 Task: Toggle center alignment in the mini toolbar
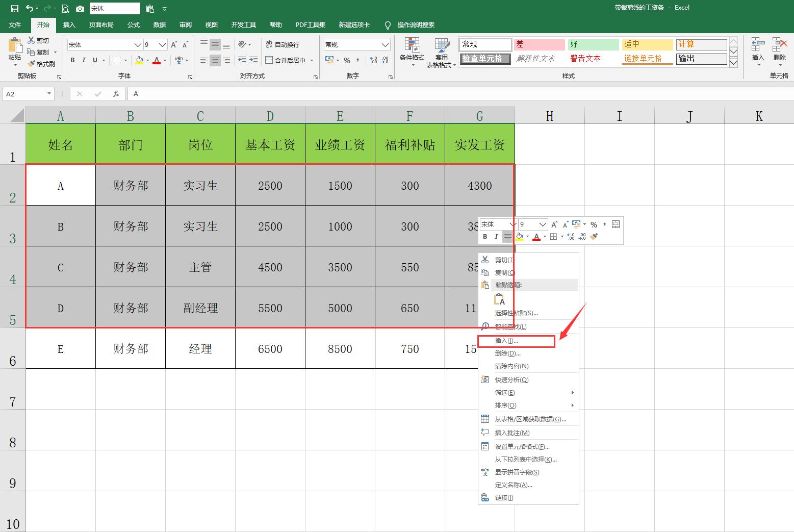click(507, 237)
